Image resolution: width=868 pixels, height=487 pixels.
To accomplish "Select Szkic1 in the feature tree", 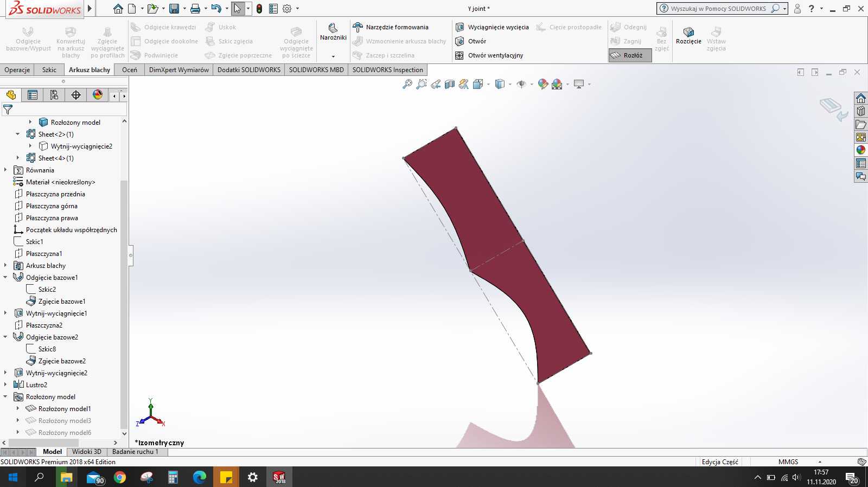I will coord(34,242).
